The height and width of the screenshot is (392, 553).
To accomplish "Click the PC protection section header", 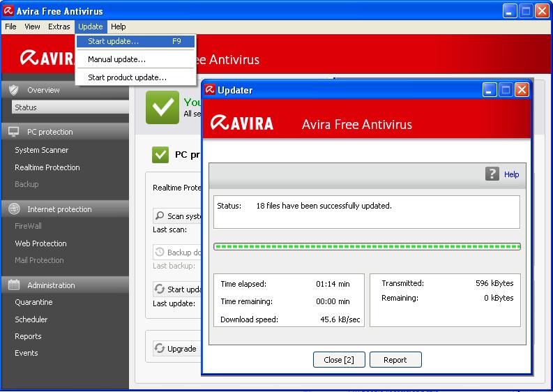I will [66, 132].
